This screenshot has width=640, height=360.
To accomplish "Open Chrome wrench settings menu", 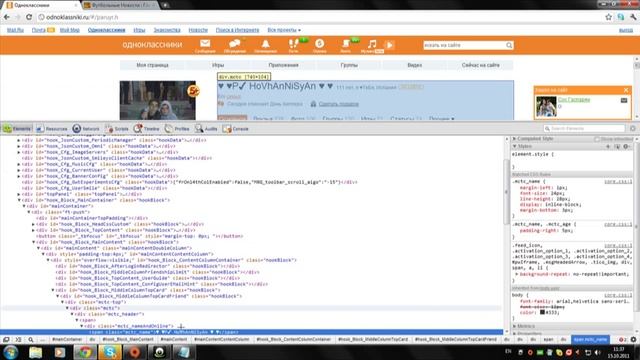I will click(633, 17).
